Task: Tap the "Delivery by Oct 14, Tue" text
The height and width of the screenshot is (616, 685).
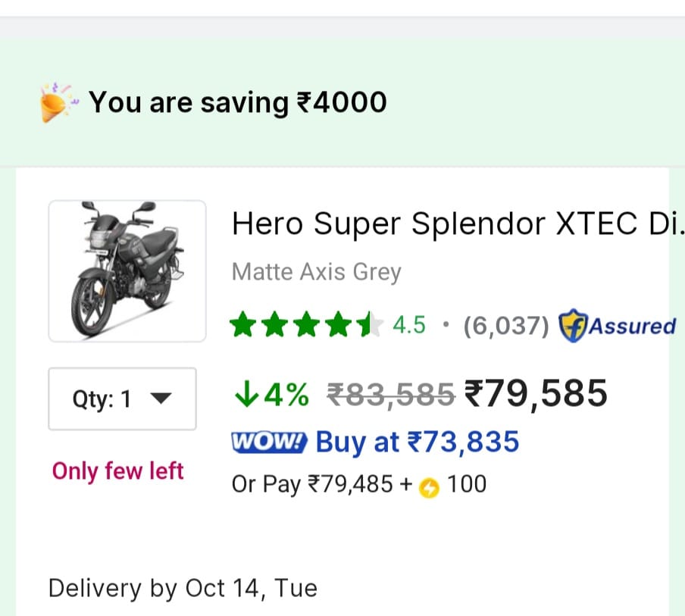Action: click(x=183, y=588)
